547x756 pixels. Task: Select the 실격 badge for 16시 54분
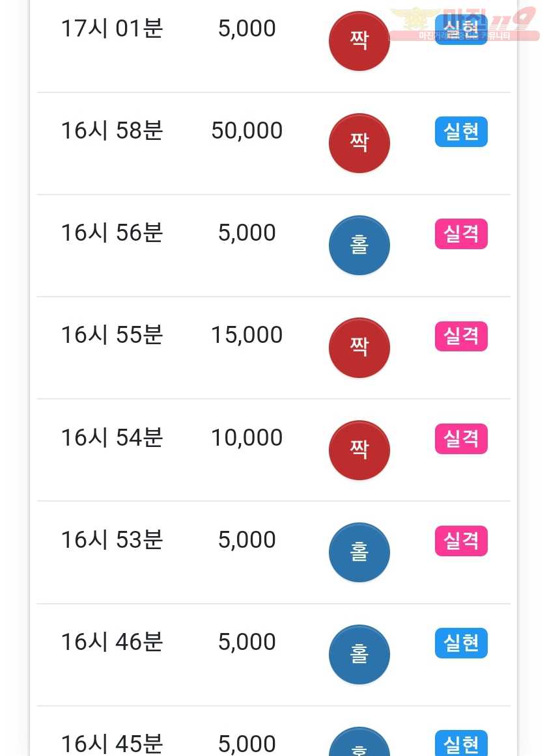tap(461, 439)
